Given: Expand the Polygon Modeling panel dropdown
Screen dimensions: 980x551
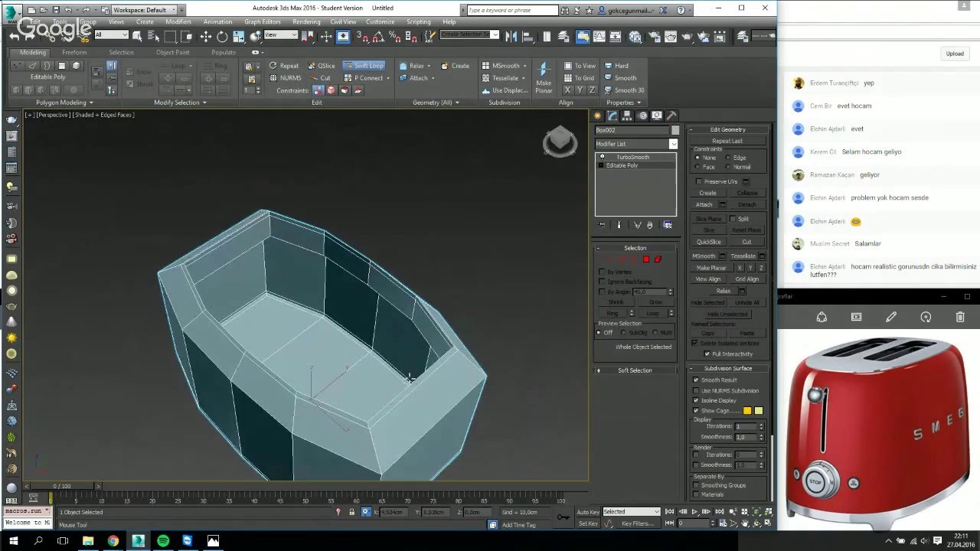Looking at the screenshot, I should click(x=64, y=103).
